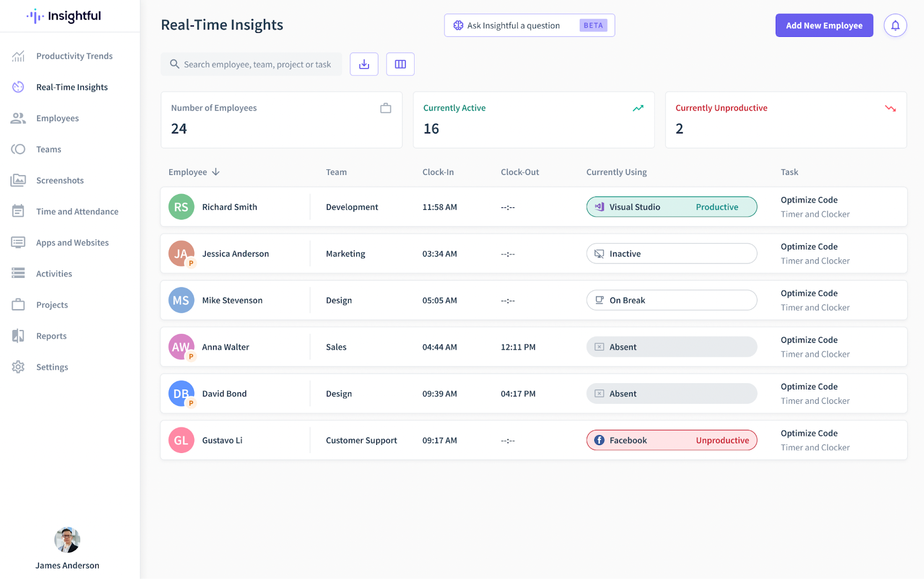
Task: Click the Settings gear icon
Action: [x=18, y=367]
